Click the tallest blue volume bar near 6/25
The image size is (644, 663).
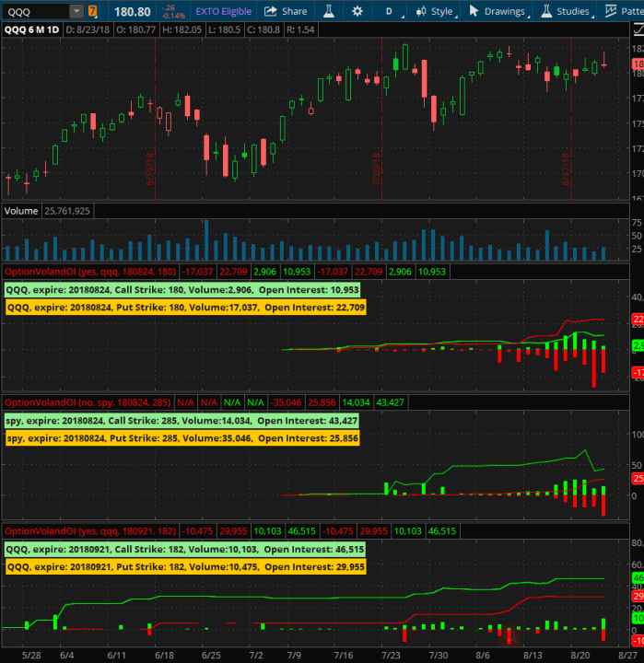click(206, 239)
